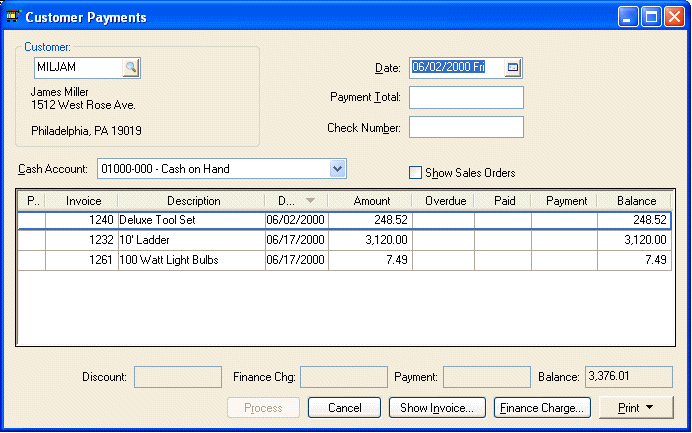Click the 100 Watt Light Bulbs description
The height and width of the screenshot is (433, 692).
click(192, 260)
